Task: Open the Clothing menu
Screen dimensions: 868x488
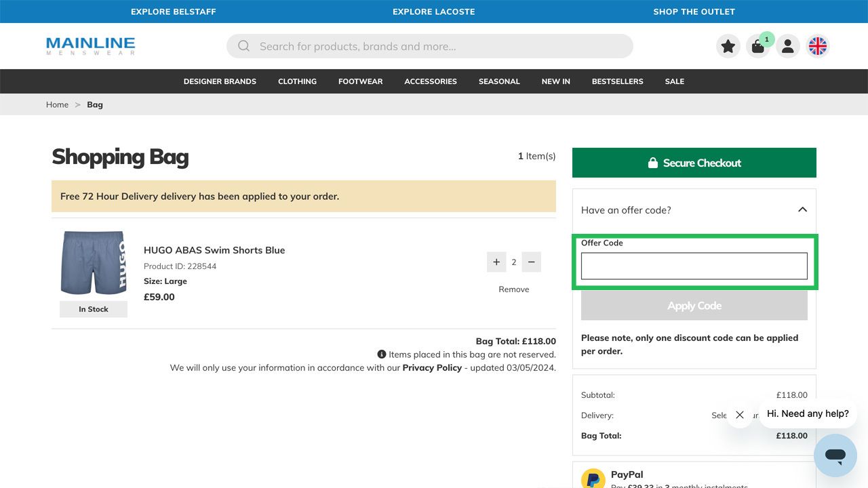Action: [x=297, y=81]
